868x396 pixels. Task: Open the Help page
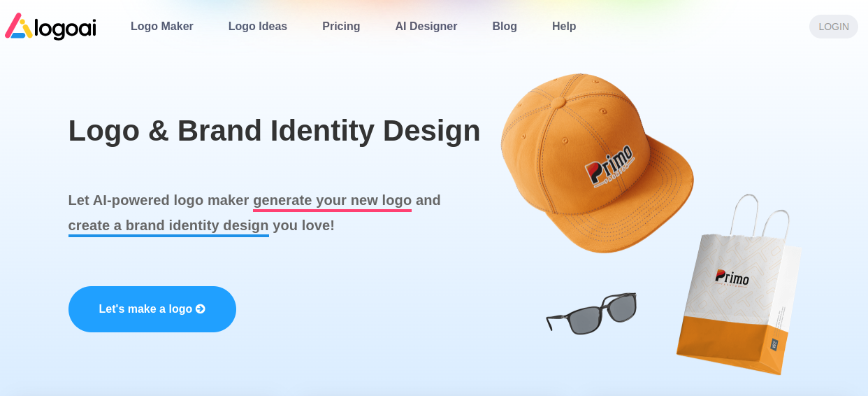[x=563, y=27]
